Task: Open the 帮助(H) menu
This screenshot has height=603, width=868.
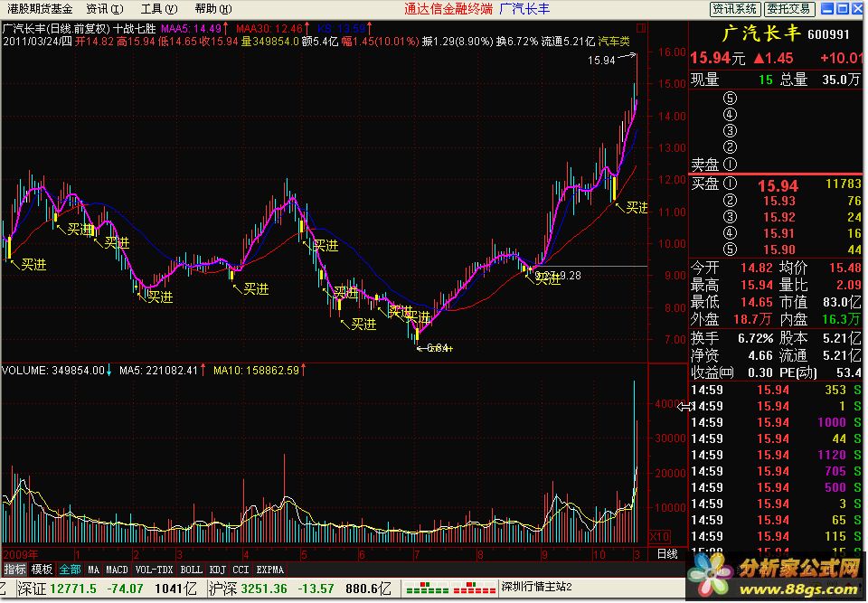Action: 213,9
